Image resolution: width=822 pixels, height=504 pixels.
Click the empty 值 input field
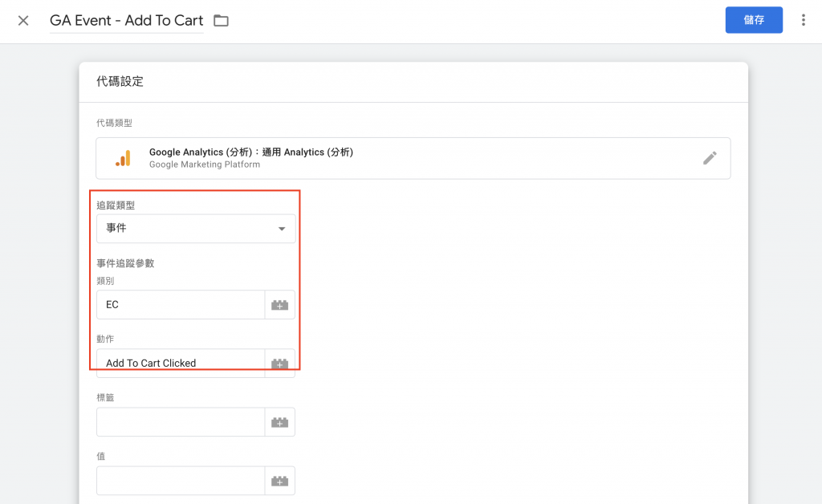click(x=181, y=481)
